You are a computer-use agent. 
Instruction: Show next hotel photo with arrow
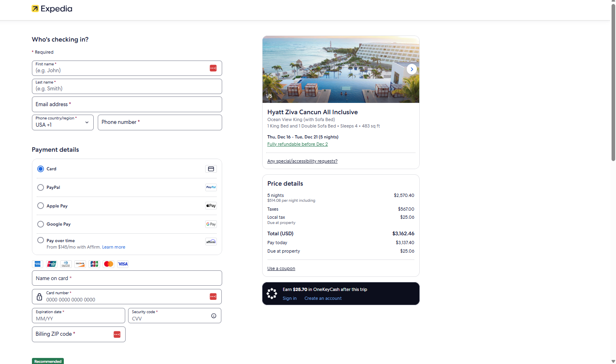412,69
